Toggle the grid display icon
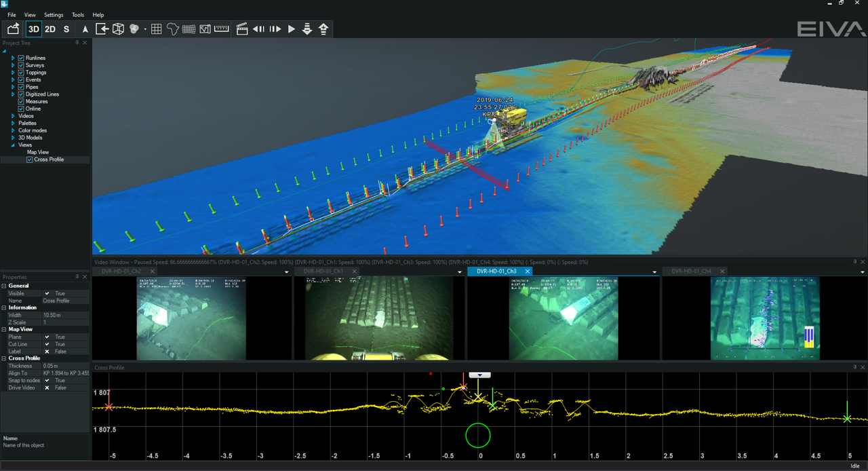868x471 pixels. [156, 29]
